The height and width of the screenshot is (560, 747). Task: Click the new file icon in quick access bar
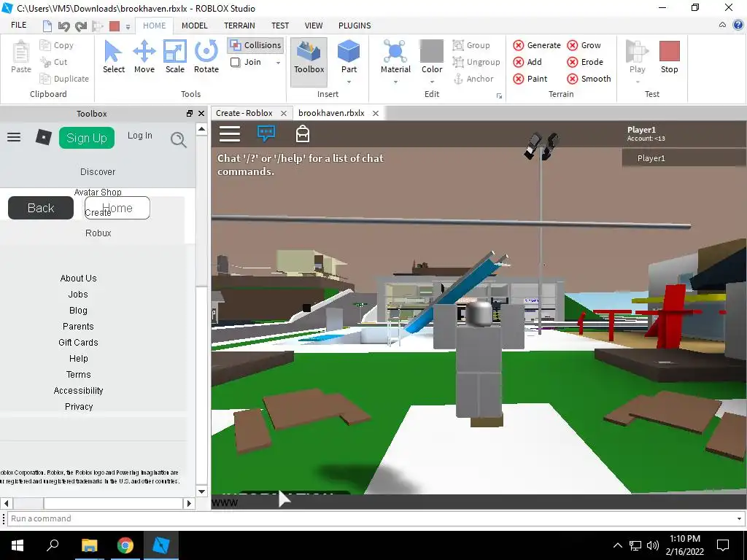coord(47,26)
